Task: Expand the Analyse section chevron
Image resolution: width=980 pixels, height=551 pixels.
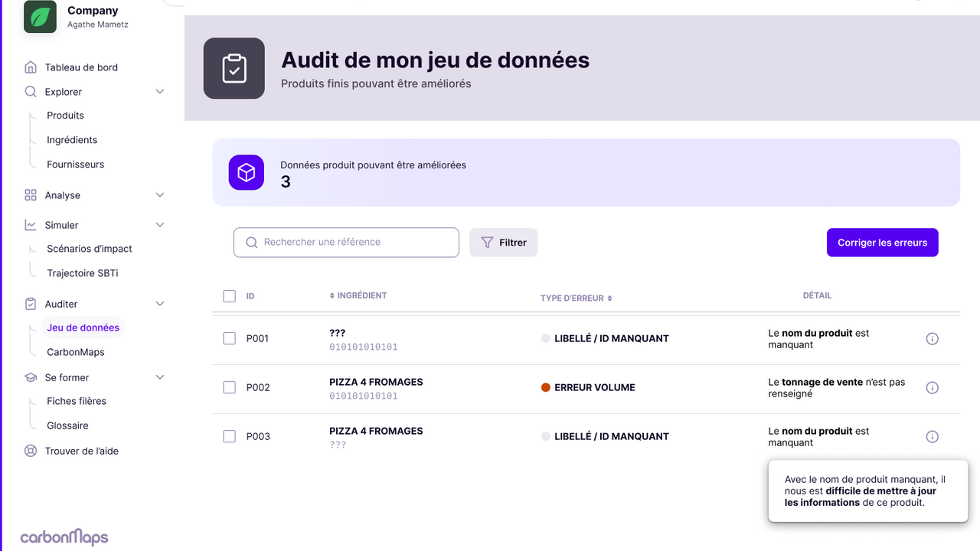Action: [x=160, y=195]
